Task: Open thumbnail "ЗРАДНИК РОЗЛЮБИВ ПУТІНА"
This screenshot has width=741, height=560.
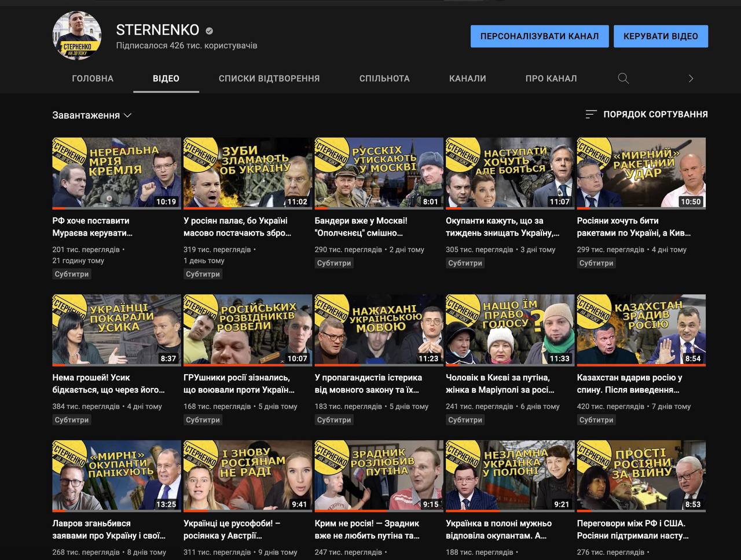Action: tap(379, 476)
